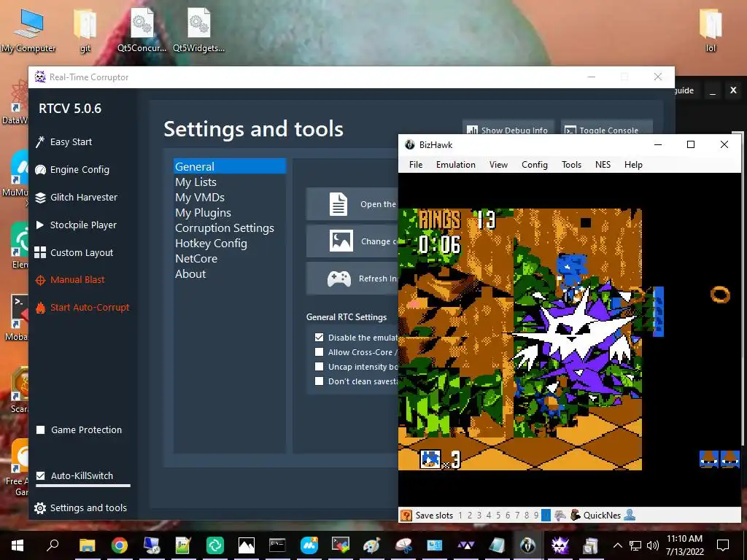The height and width of the screenshot is (560, 747).
Task: Show hidden tray icons chevron
Action: click(x=617, y=545)
